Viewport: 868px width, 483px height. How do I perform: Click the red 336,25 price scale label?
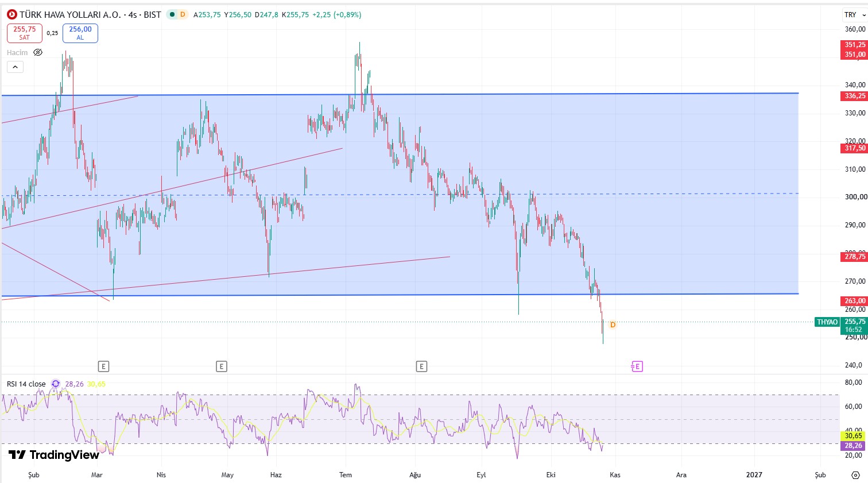point(855,96)
